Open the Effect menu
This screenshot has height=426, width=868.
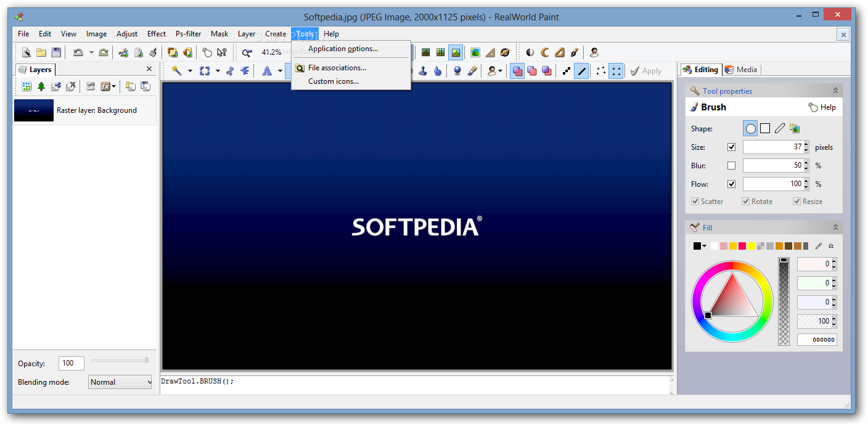tap(157, 34)
